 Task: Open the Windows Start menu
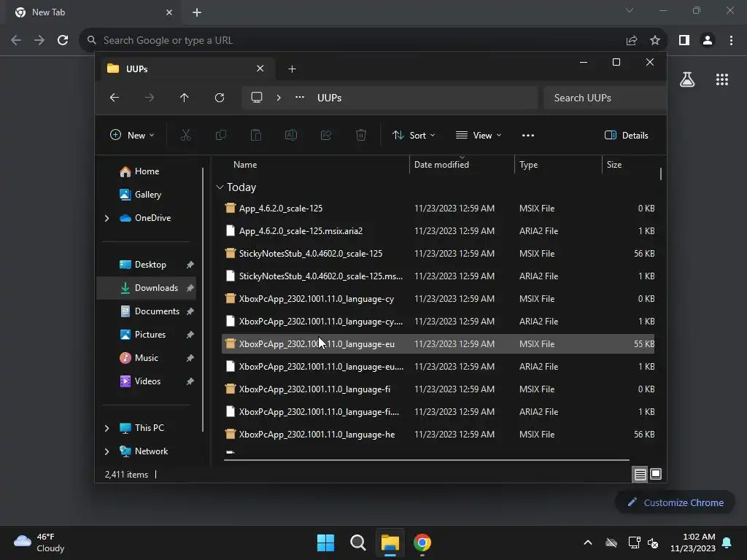click(x=326, y=542)
